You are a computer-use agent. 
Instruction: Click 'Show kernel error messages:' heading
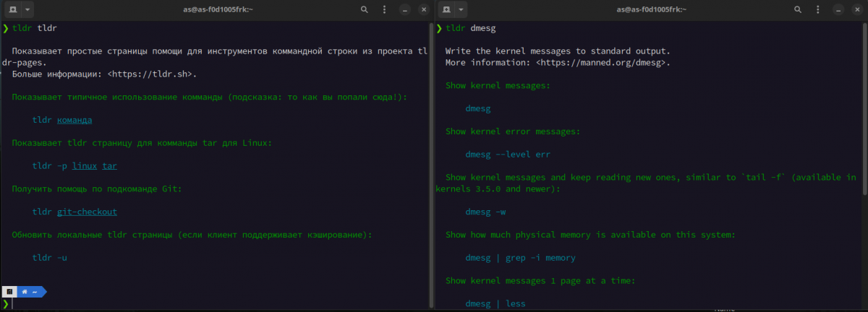[513, 131]
